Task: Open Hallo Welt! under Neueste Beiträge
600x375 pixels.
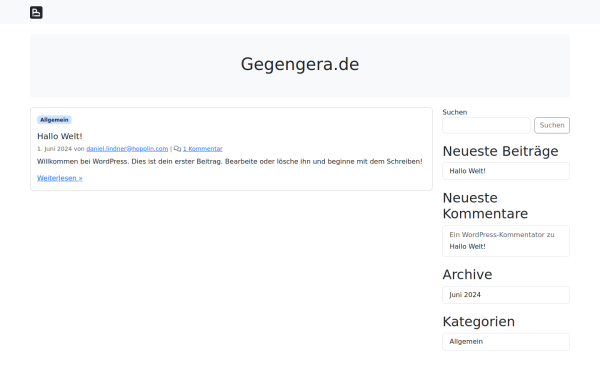Action: [x=467, y=171]
